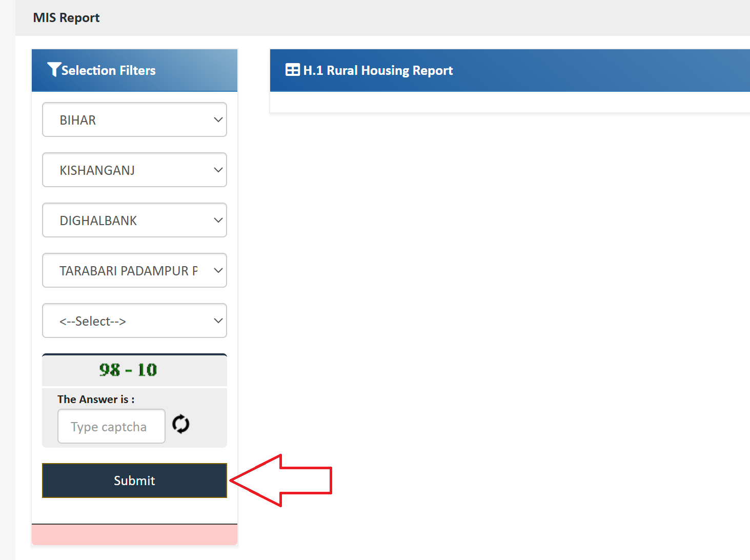
Task: Refresh the captcha with the circular arrows
Action: click(180, 424)
